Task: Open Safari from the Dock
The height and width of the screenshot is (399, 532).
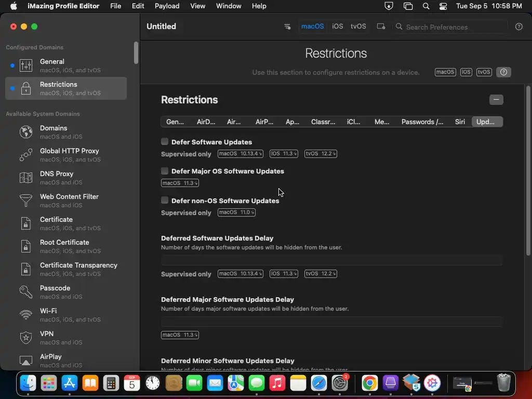Action: click(319, 383)
